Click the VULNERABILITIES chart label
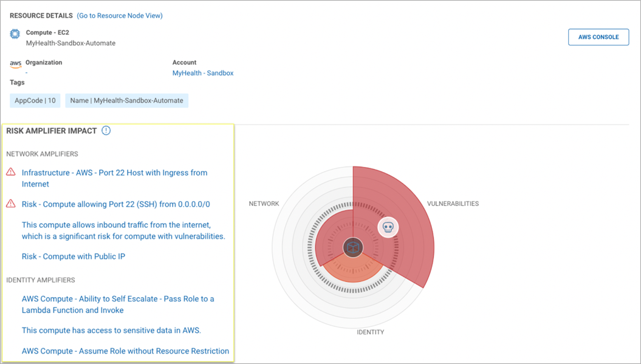 coord(453,203)
